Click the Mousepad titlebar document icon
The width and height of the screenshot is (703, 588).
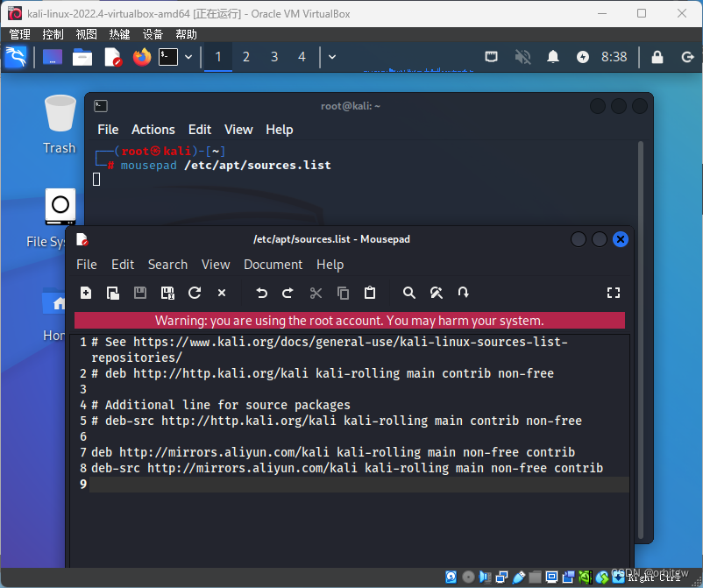click(x=82, y=239)
